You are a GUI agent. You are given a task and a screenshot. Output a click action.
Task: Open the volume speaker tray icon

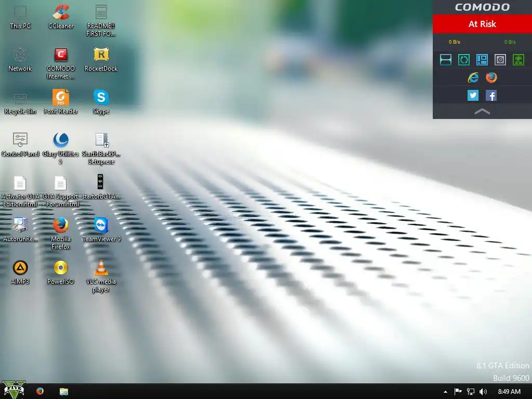483,392
